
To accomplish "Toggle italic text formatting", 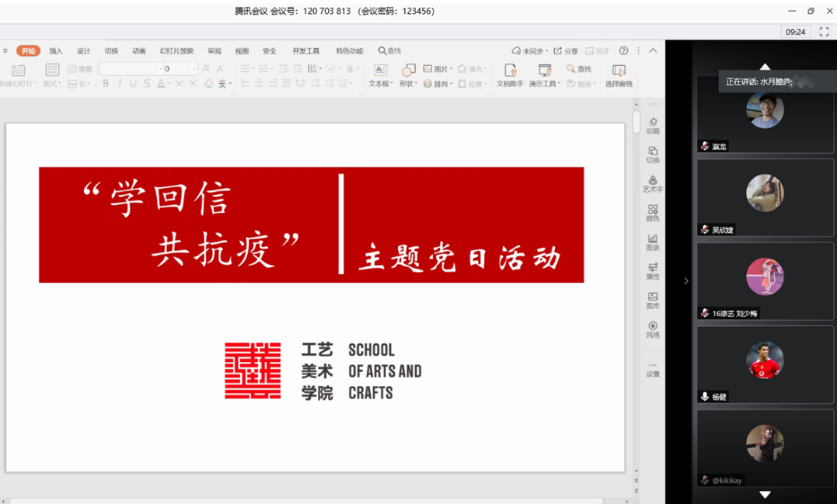I will point(120,84).
